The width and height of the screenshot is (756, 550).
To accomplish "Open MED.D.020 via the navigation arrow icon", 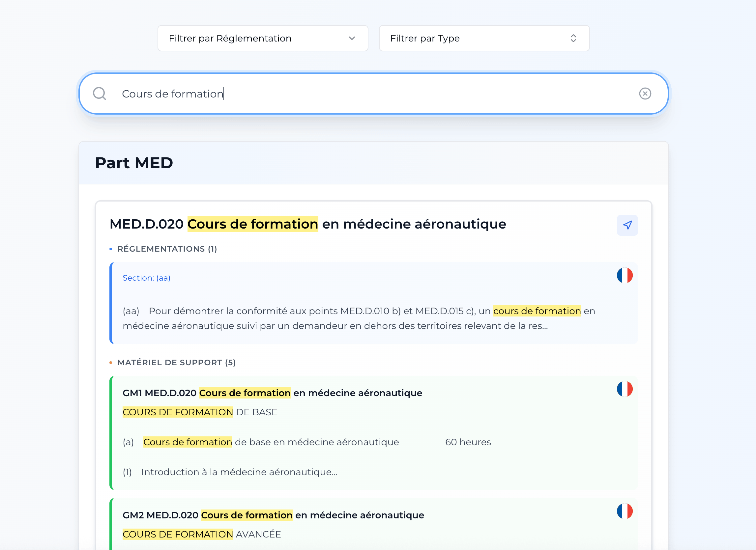I will click(x=628, y=225).
